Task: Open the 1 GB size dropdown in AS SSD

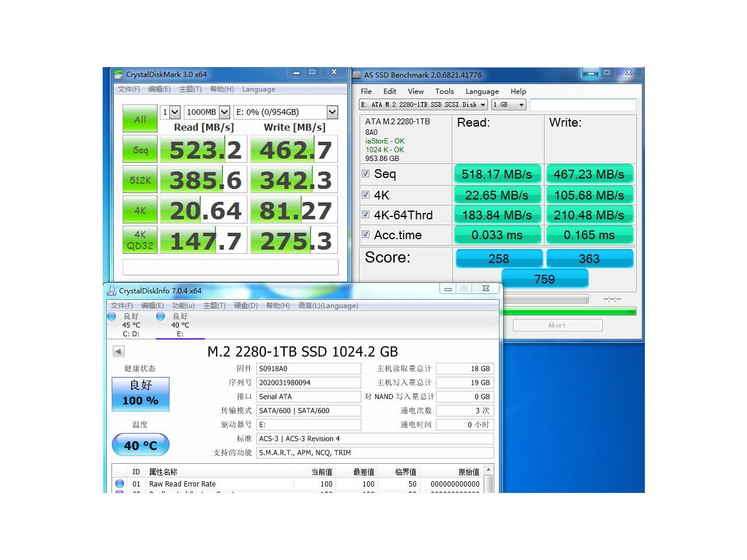Action: point(509,104)
